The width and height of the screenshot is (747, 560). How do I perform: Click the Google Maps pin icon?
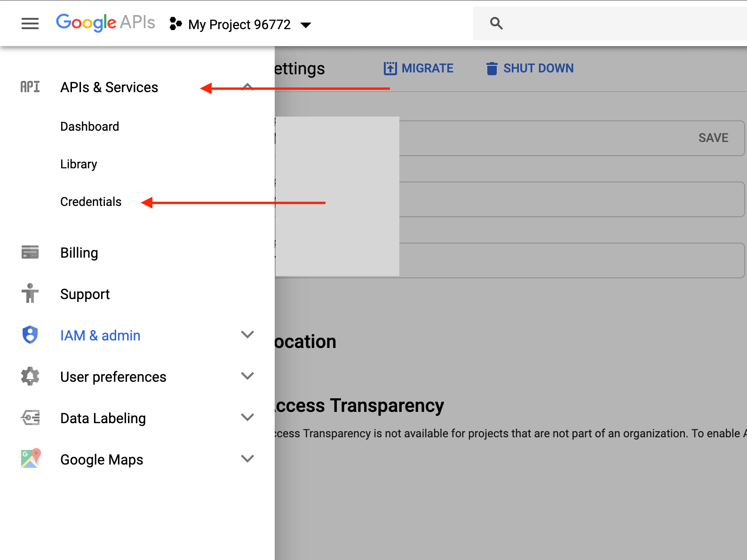[31, 458]
